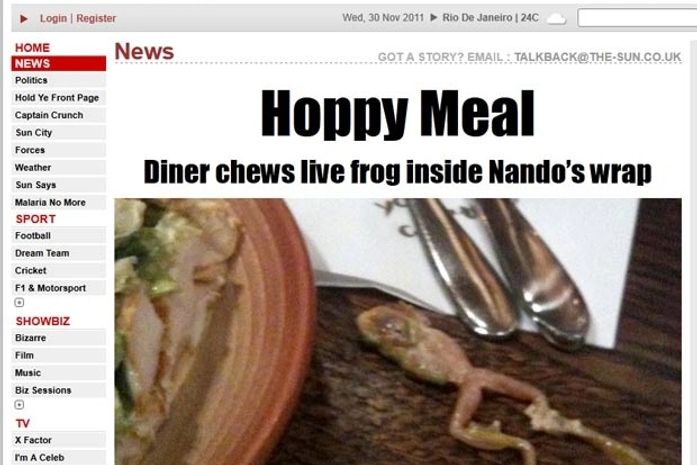Viewport: 697px width, 465px height.
Task: Expand the Sport section plus icon
Action: [19, 303]
